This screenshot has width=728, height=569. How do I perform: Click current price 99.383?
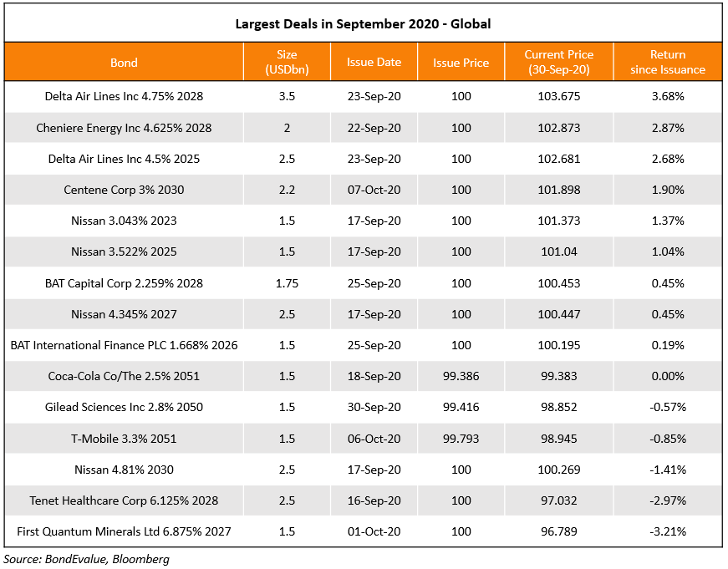pos(559,376)
